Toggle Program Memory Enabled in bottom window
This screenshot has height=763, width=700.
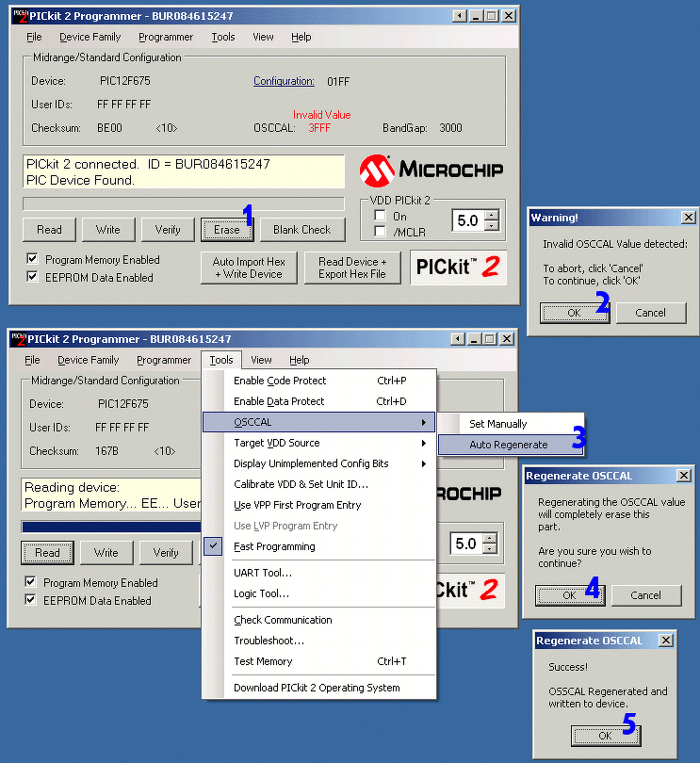click(30, 582)
